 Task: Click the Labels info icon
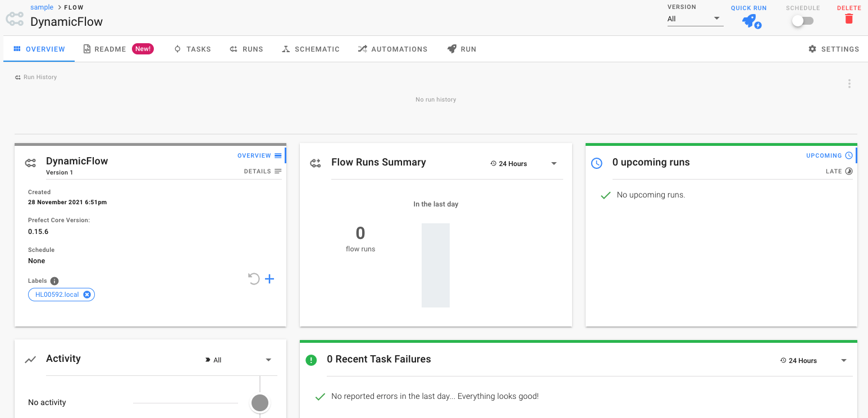pyautogui.click(x=54, y=281)
